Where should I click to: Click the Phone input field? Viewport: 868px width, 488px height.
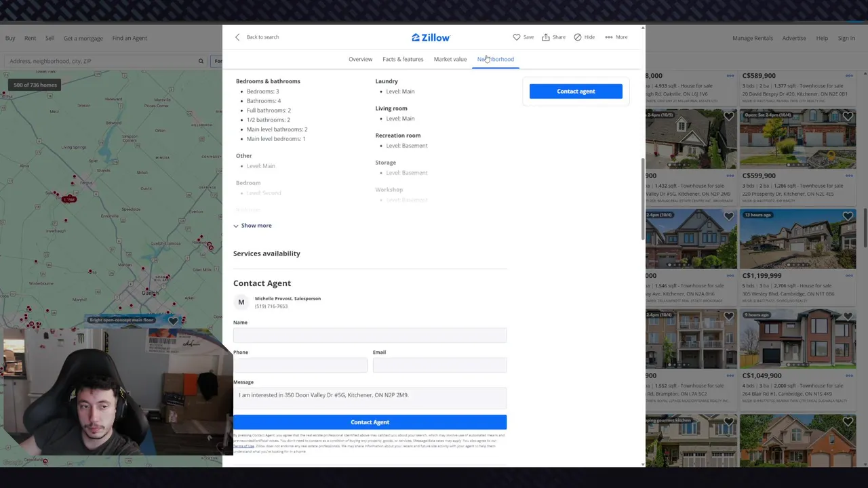tap(300, 365)
